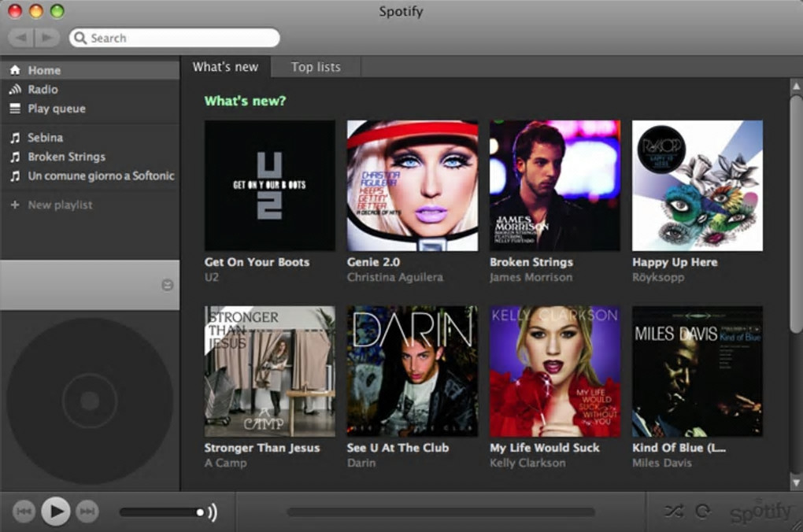Click the Radio signal icon
Image resolution: width=803 pixels, height=532 pixels.
point(16,89)
